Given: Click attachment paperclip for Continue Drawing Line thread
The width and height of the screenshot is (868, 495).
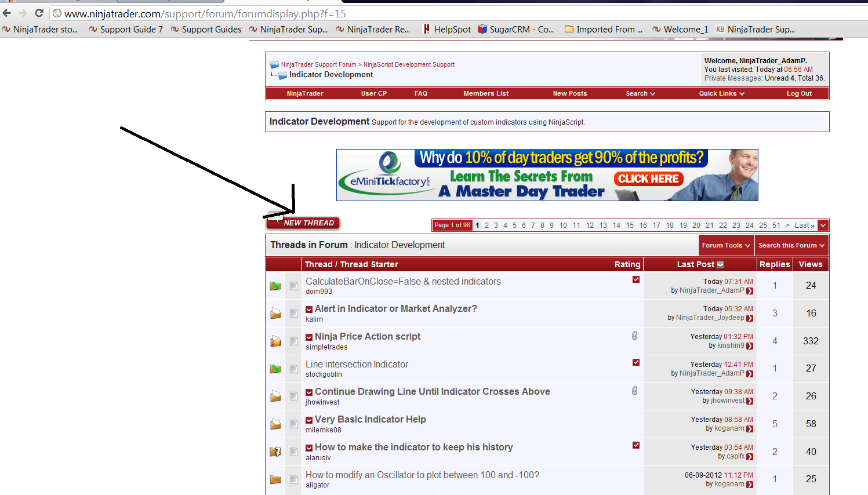Looking at the screenshot, I should point(635,391).
